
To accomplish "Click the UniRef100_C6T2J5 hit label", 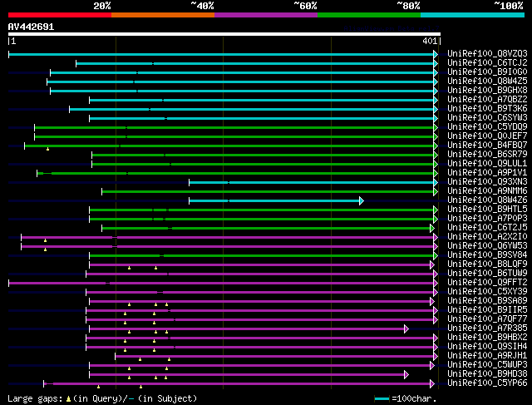I will [487, 228].
